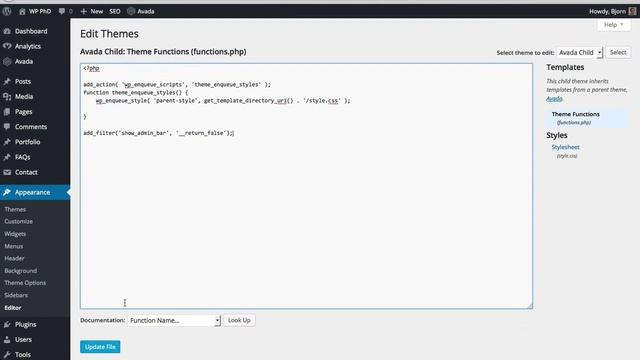Click the comments bubble icon in admin bar
Image resolution: width=640 pixels, height=360 pixels.
pyautogui.click(x=62, y=11)
